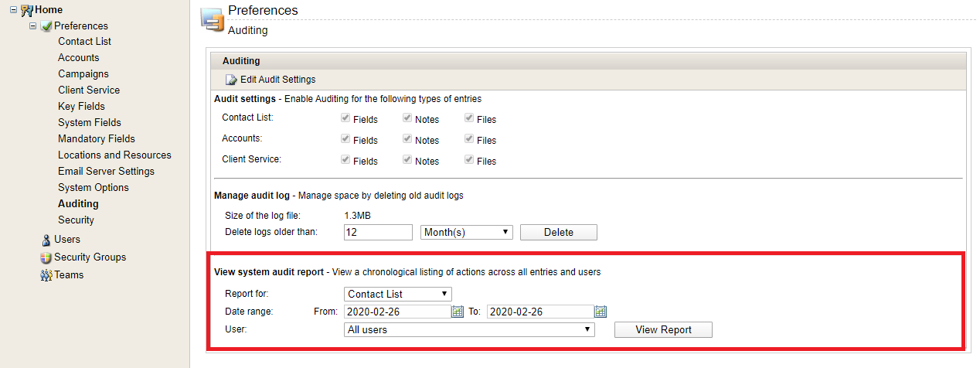Click Home label in tree

[x=49, y=9]
